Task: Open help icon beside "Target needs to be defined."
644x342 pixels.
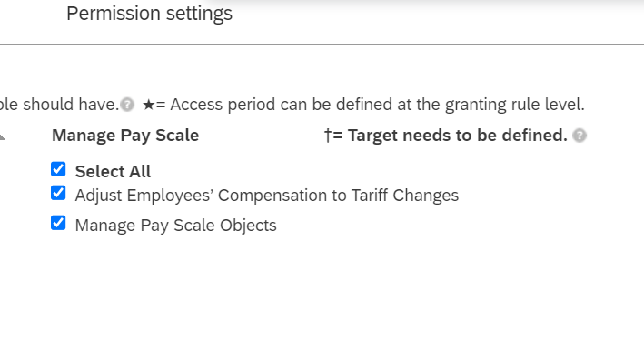Action: pos(580,136)
